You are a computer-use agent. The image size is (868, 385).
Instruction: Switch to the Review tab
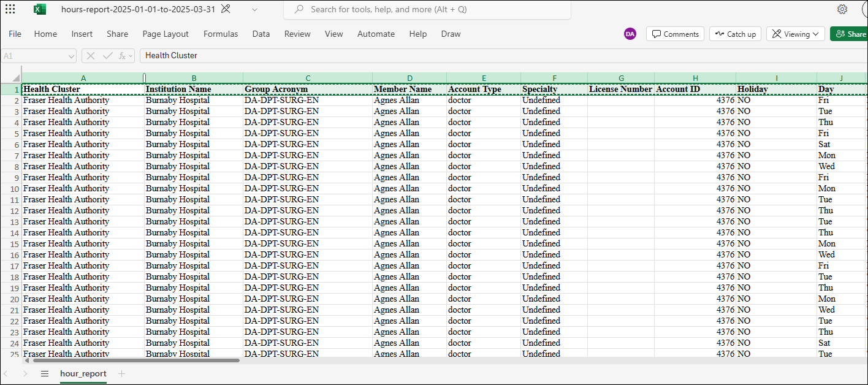(x=297, y=34)
